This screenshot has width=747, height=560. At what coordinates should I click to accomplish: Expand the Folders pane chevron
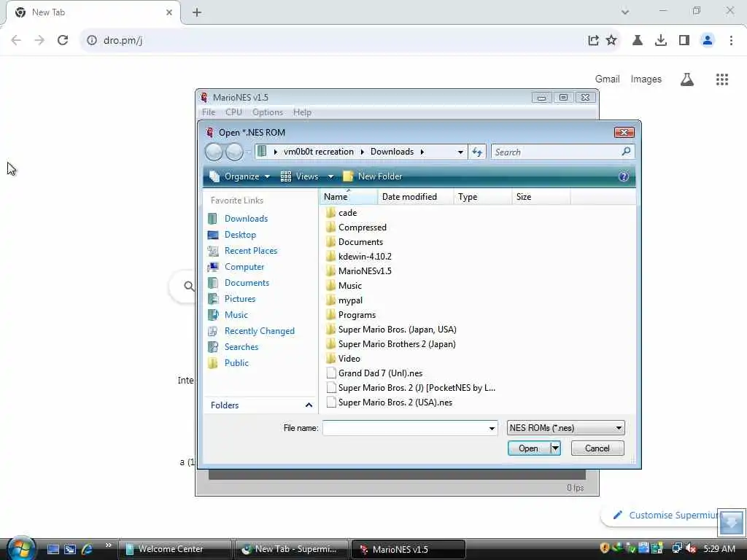[309, 405]
